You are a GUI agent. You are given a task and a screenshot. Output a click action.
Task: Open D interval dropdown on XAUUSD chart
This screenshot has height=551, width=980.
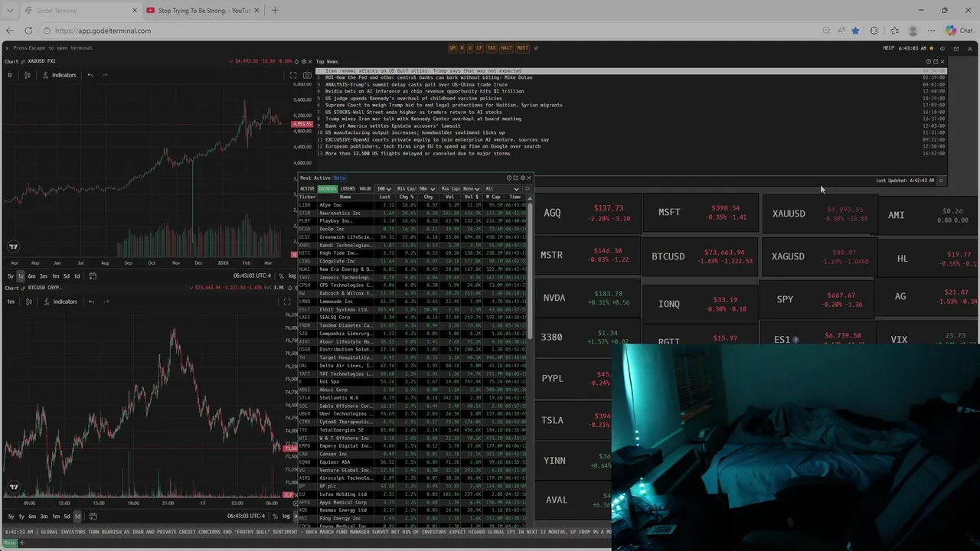point(9,75)
